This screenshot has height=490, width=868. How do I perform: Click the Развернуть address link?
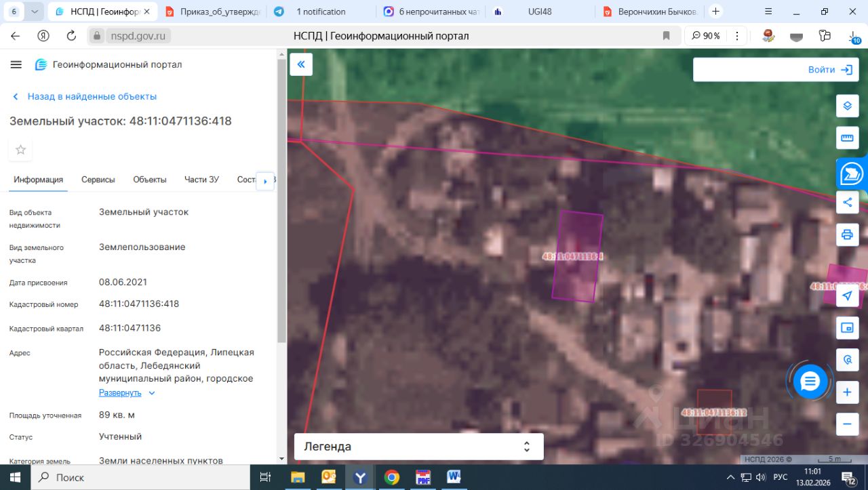[120, 393]
